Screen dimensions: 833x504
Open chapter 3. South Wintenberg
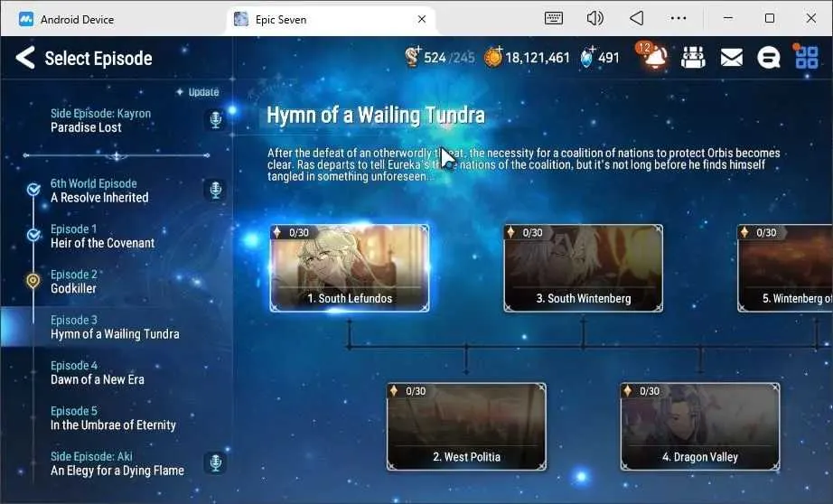[584, 268]
